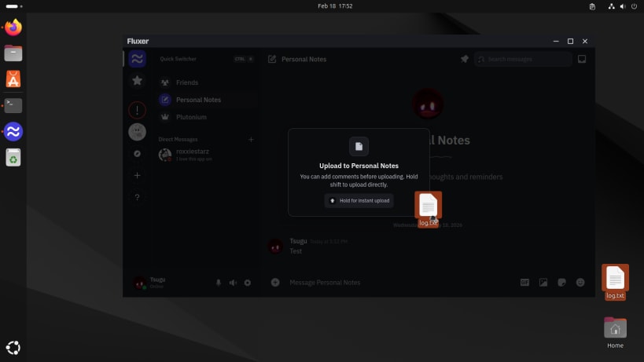
Task: Open the question mark help icon
Action: point(137,197)
